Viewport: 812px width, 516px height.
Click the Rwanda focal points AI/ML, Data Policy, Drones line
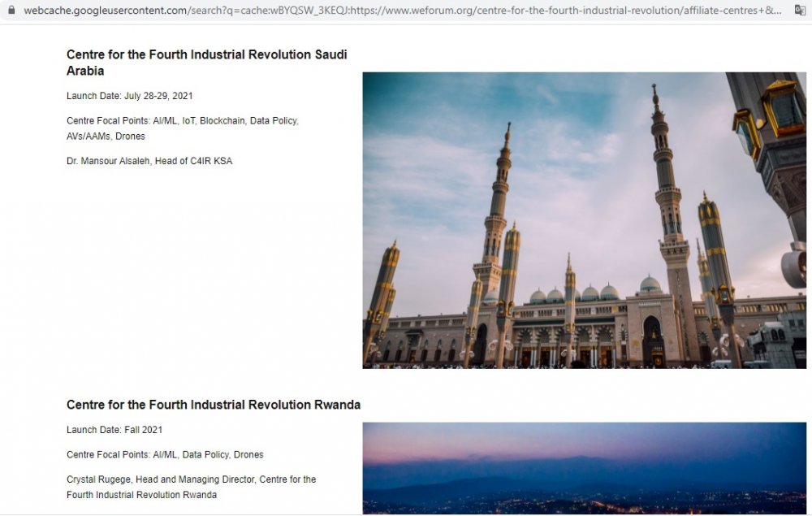[x=165, y=454]
